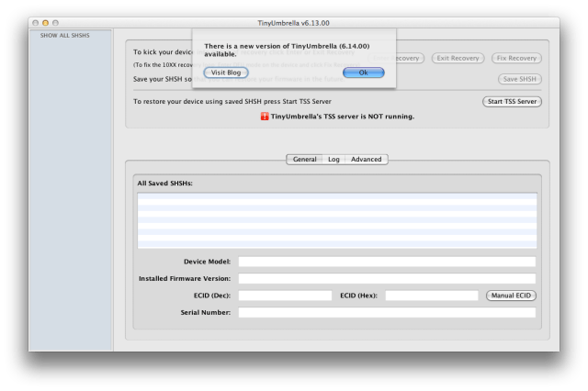Click the yellow minimize window button
This screenshot has width=588, height=391.
point(46,20)
